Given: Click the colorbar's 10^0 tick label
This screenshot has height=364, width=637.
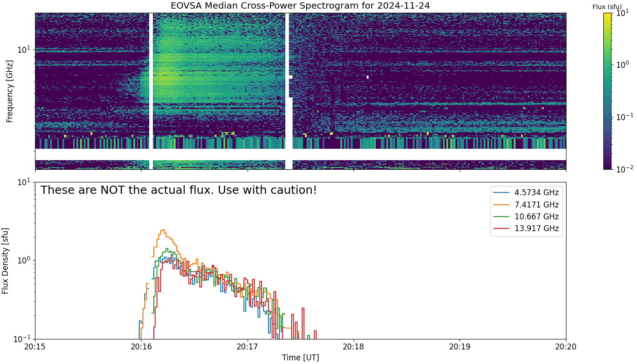Looking at the screenshot, I should click(x=622, y=65).
